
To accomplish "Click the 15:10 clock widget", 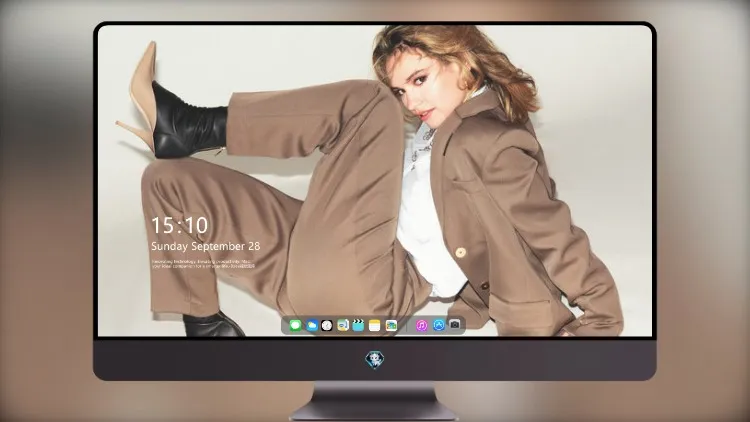I will (x=180, y=225).
